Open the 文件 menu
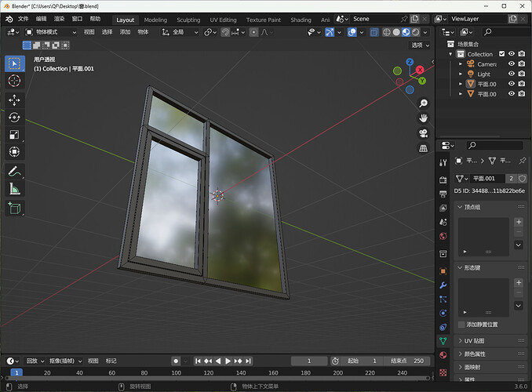 click(23, 19)
